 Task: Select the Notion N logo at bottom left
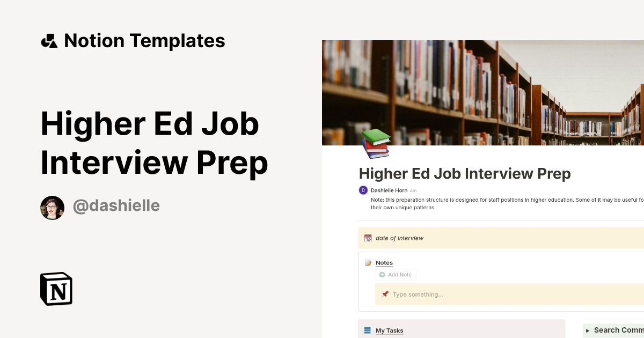tap(55, 289)
